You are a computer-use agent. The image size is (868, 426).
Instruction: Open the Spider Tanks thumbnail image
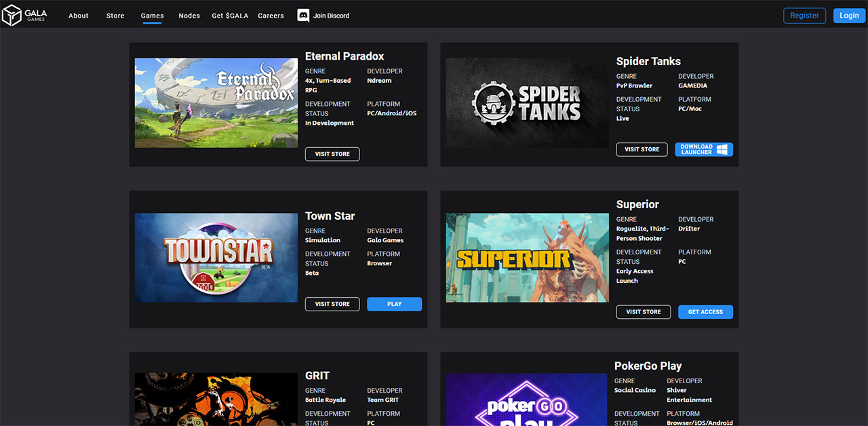[527, 102]
